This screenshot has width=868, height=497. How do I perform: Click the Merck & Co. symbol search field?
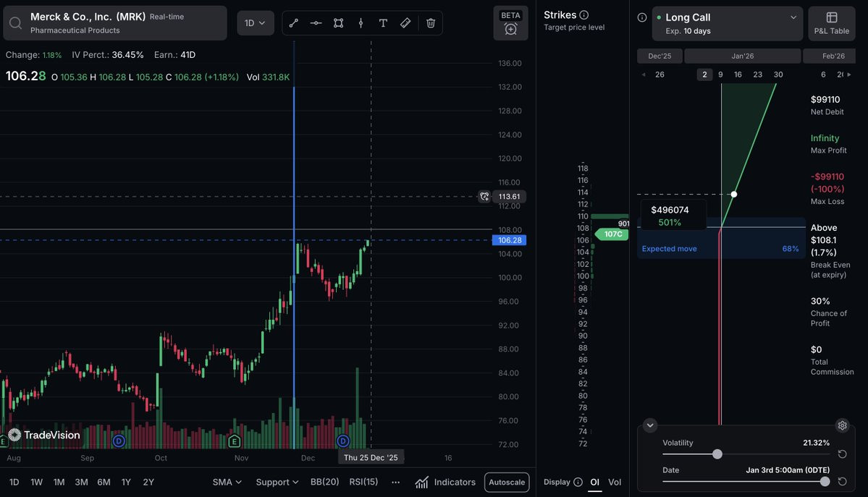coord(115,23)
